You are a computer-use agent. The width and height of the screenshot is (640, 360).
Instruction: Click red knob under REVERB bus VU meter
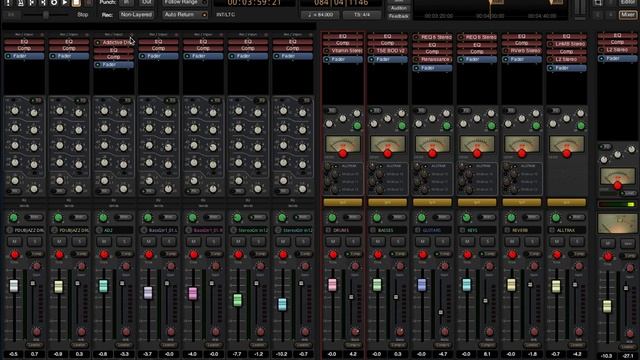click(522, 154)
